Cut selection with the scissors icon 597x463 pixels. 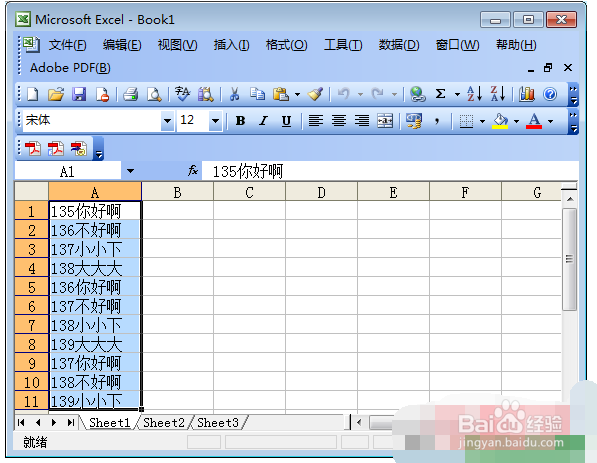(234, 94)
